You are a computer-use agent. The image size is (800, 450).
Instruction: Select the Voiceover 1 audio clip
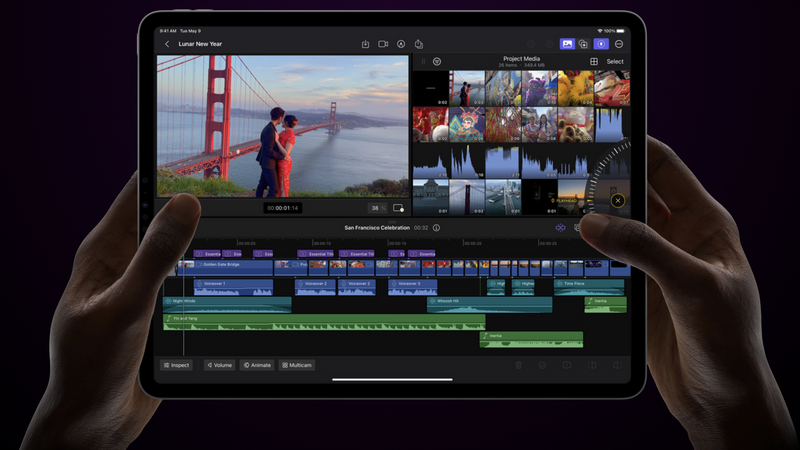233,287
